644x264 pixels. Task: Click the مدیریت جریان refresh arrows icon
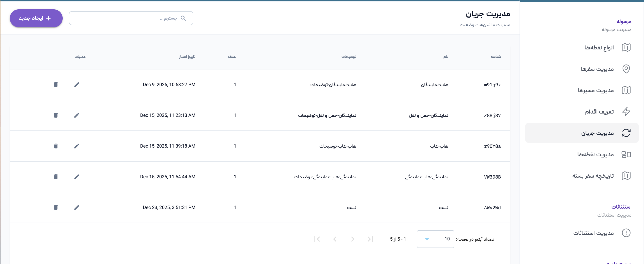[x=626, y=133]
